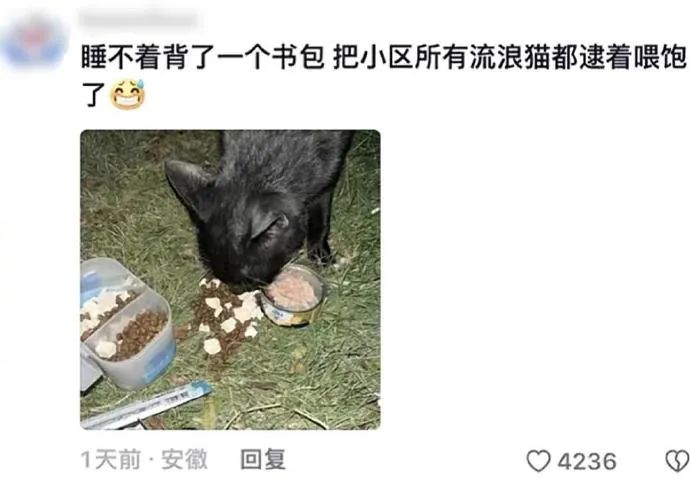Click the 回复 reply button

click(x=263, y=460)
